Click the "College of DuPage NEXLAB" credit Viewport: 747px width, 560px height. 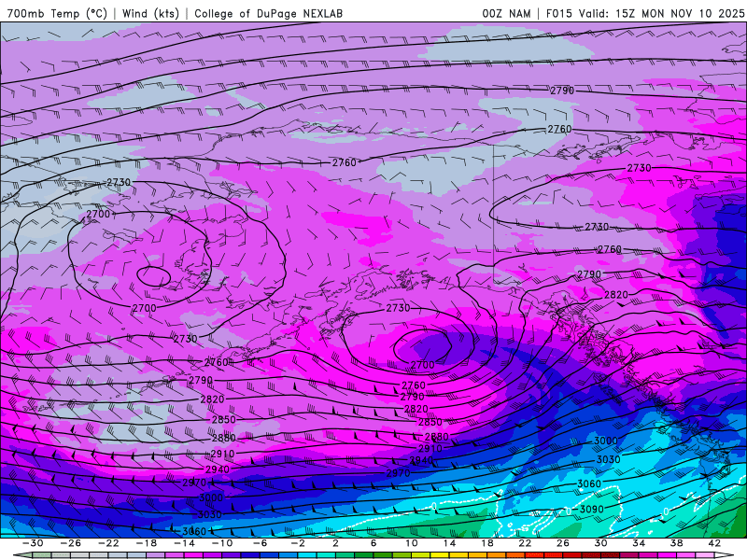click(268, 13)
